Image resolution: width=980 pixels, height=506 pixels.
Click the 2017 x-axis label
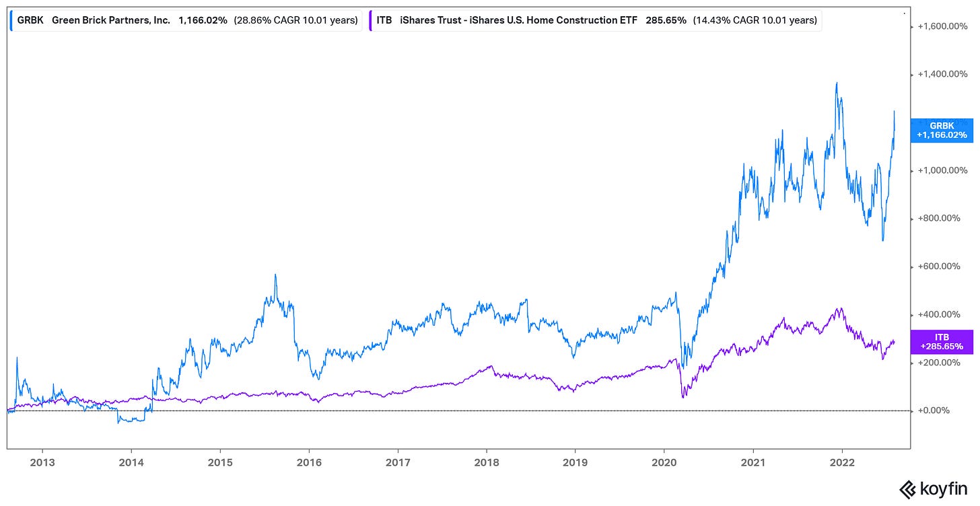(398, 464)
